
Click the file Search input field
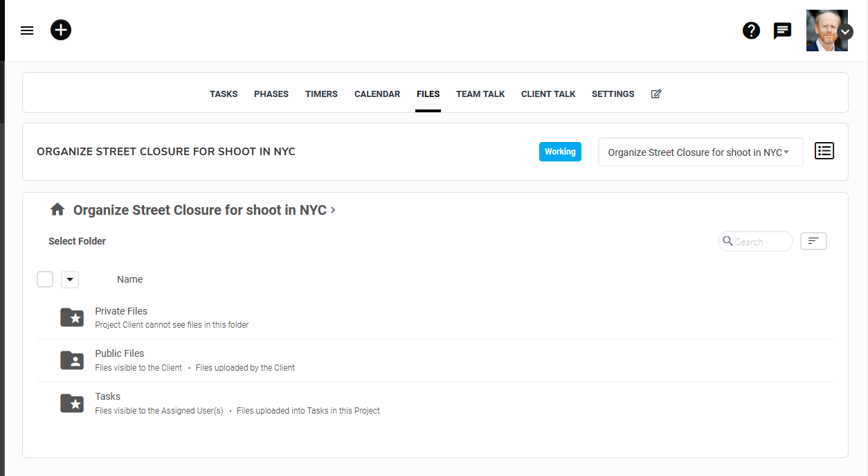click(x=756, y=241)
